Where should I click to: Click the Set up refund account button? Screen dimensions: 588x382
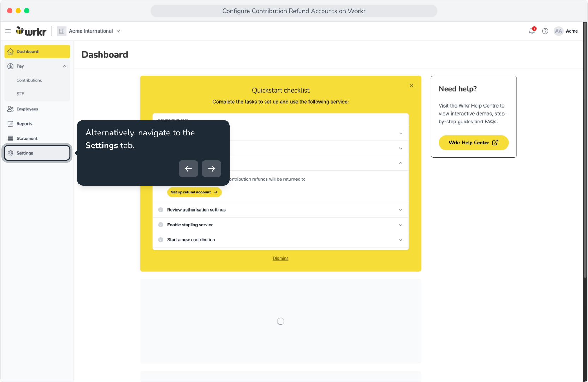tap(194, 192)
